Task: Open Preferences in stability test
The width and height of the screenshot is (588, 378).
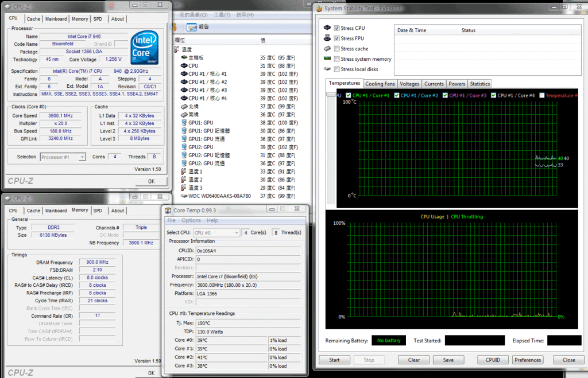Action: [x=527, y=360]
